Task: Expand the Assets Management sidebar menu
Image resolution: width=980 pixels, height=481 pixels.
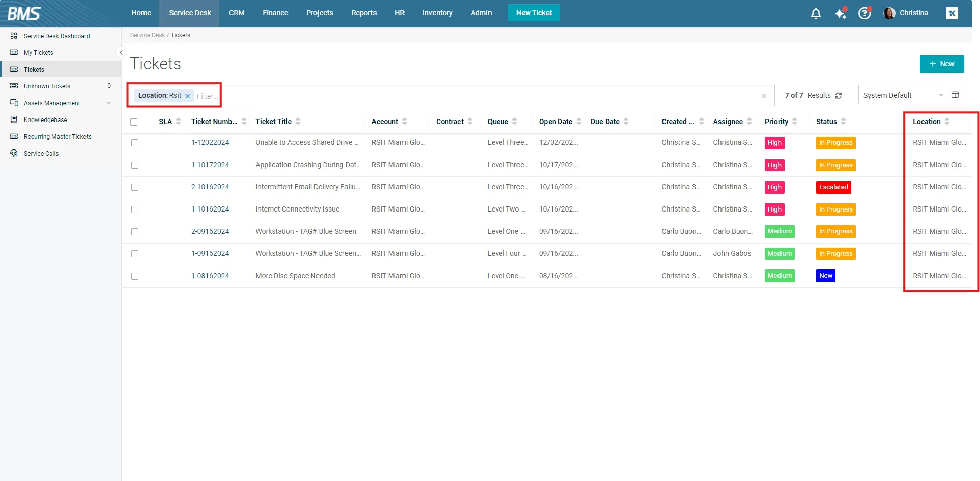Action: point(109,103)
